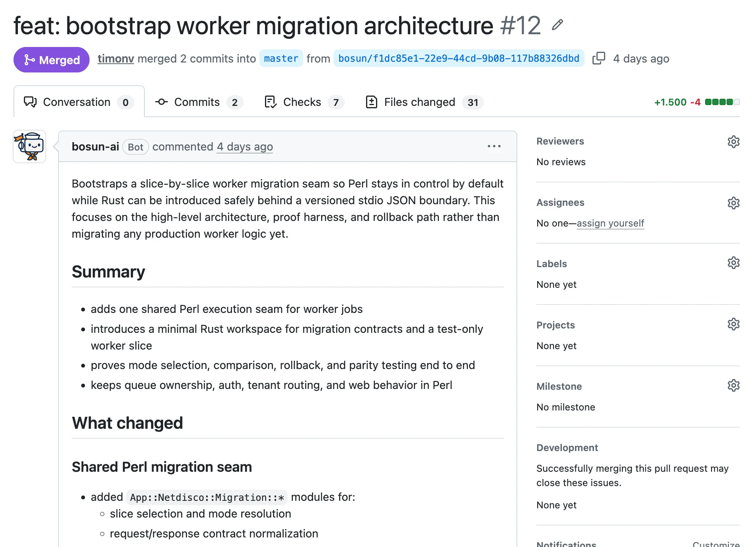The width and height of the screenshot is (756, 547).
Task: Edit the pull request title with the pencil icon
Action: (x=557, y=25)
